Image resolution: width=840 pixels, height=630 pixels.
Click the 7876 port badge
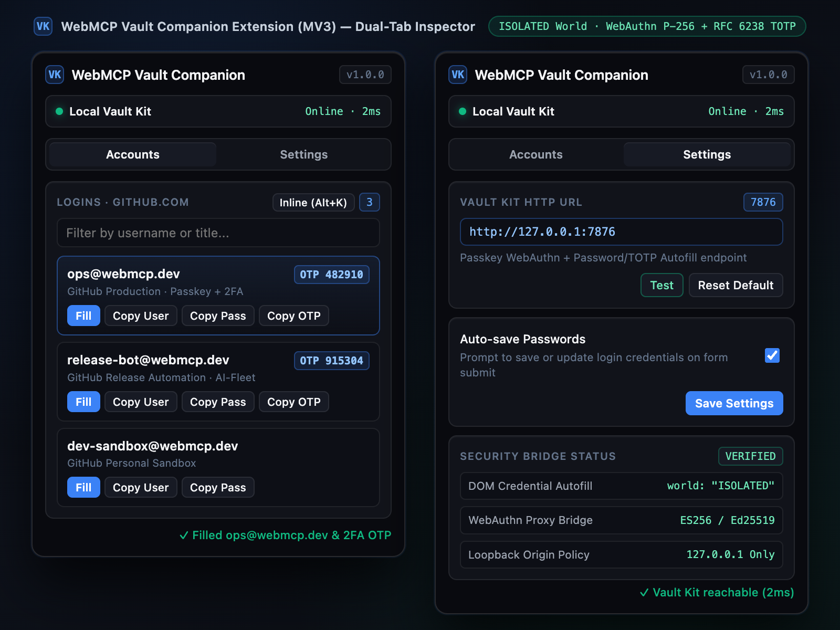[x=763, y=202]
